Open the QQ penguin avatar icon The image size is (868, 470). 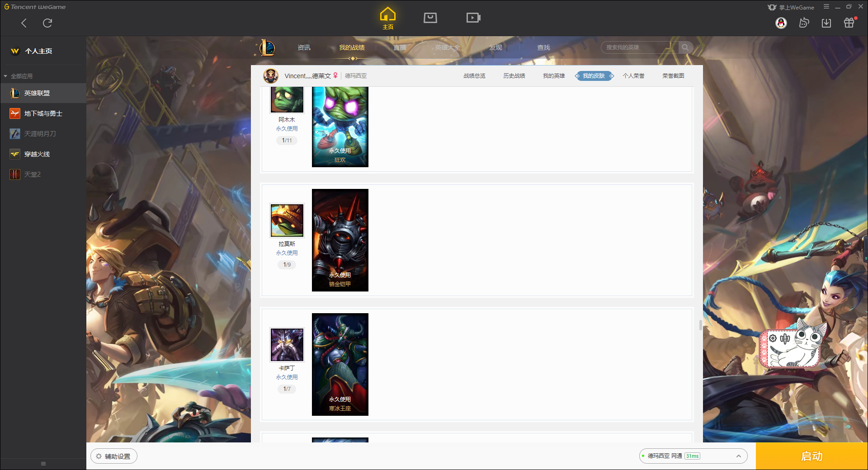tap(781, 23)
